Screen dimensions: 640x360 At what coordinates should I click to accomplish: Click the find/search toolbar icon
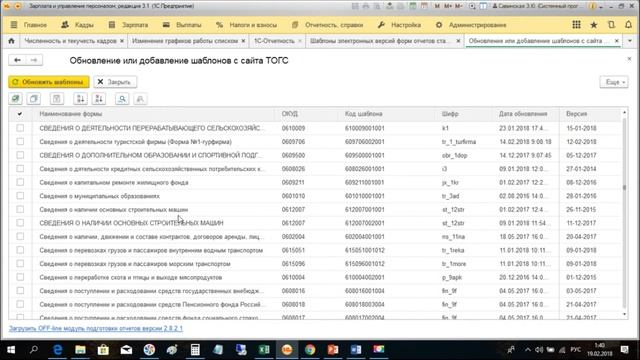[x=122, y=99]
